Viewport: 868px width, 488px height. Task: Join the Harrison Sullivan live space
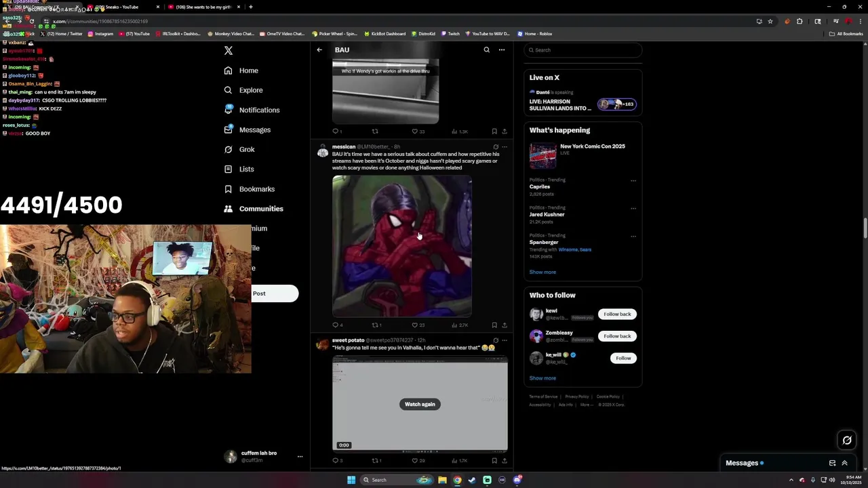pyautogui.click(x=583, y=102)
